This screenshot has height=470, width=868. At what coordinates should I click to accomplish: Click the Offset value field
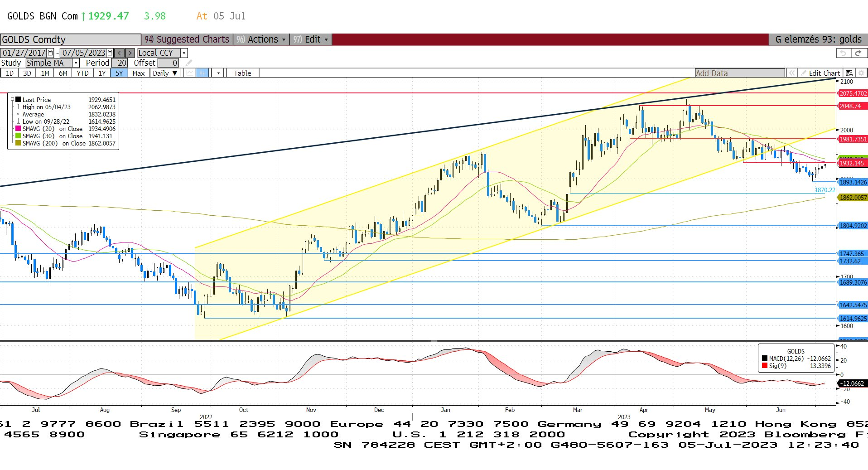(x=168, y=63)
